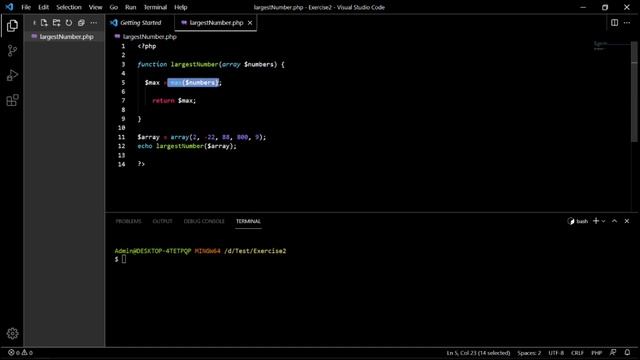Viewport: 640px width, 360px height.
Task: Click the editor vertical scrollbar
Action: [634, 92]
